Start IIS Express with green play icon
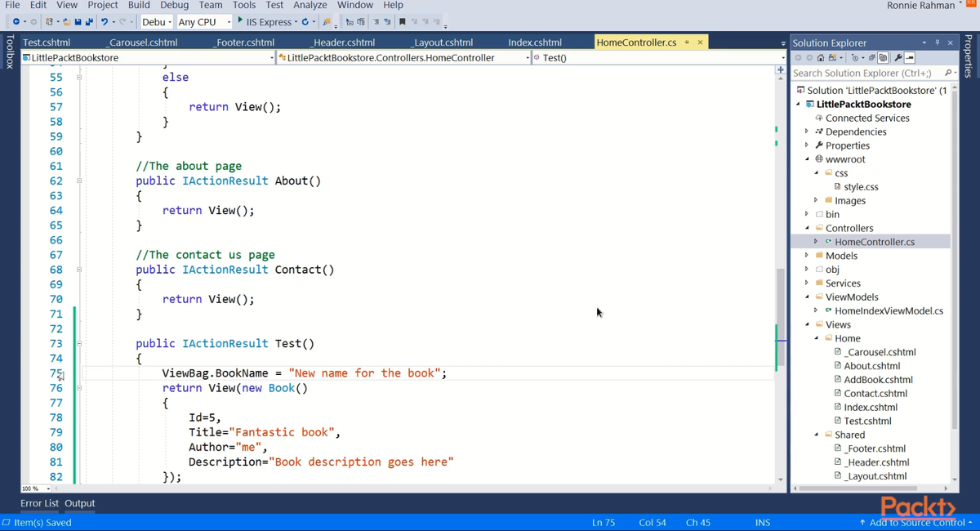980x531 pixels. (x=240, y=20)
